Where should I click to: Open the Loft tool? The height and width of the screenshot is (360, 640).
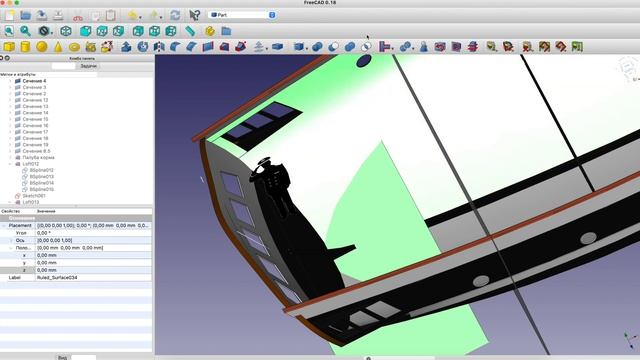tap(224, 47)
